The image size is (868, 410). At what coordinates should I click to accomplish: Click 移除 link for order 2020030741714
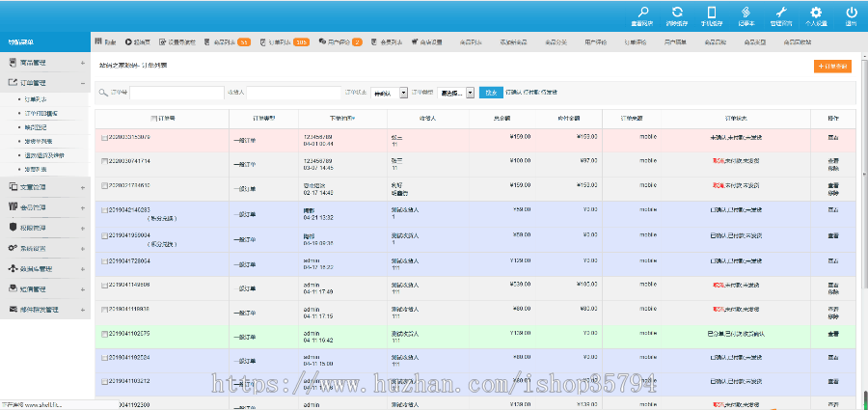833,167
